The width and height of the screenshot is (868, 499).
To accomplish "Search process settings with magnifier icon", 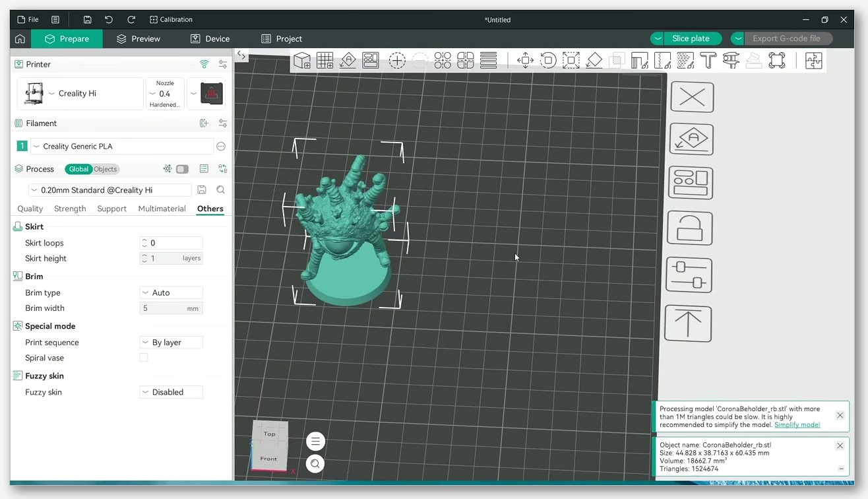I will pos(221,190).
